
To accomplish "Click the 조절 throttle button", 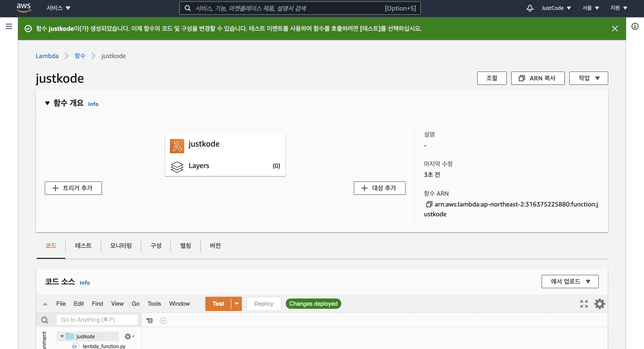I will pyautogui.click(x=492, y=78).
